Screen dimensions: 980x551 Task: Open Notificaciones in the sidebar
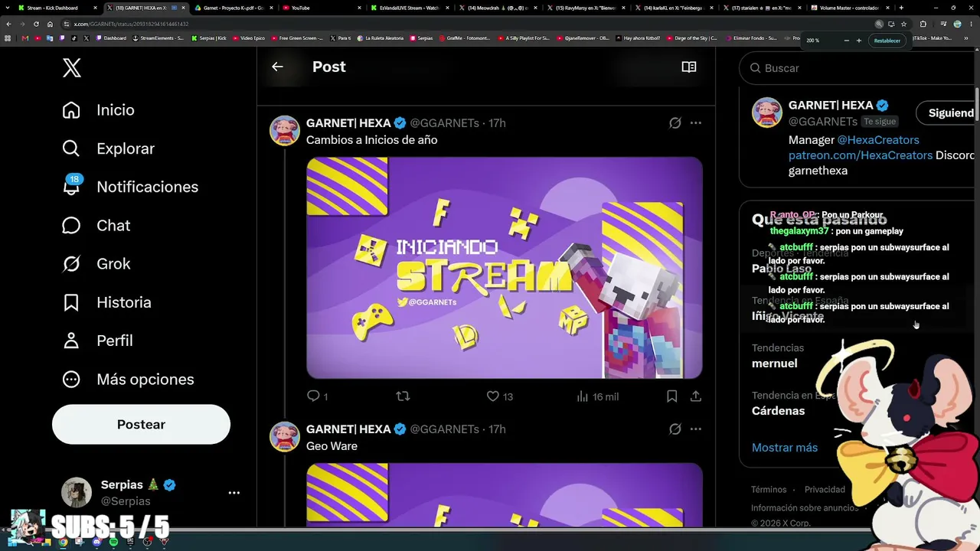[129, 187]
